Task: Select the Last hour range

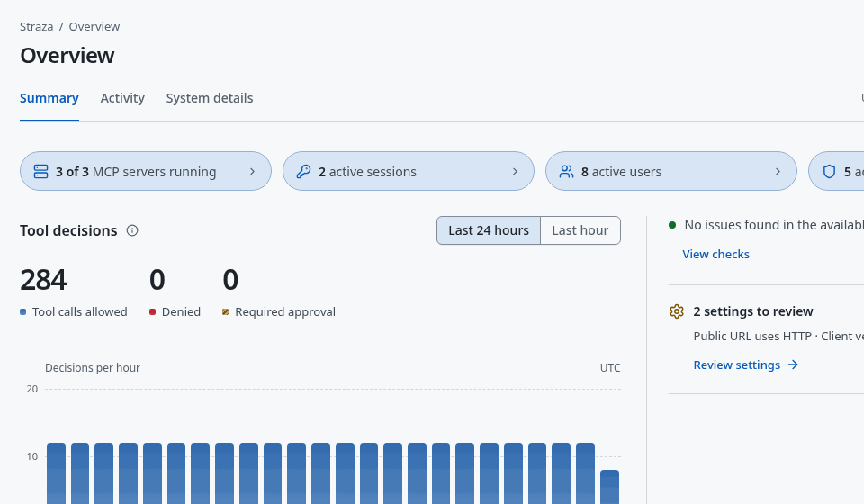Action: 580,230
